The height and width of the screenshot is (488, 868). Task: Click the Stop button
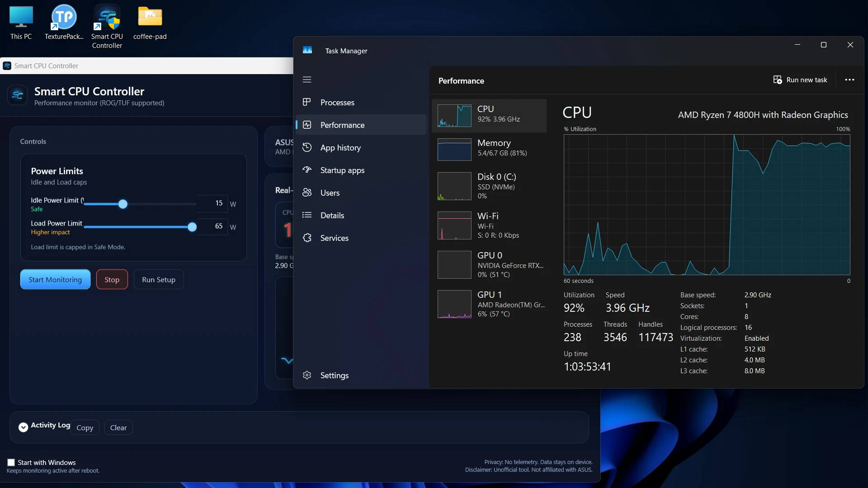tap(112, 280)
